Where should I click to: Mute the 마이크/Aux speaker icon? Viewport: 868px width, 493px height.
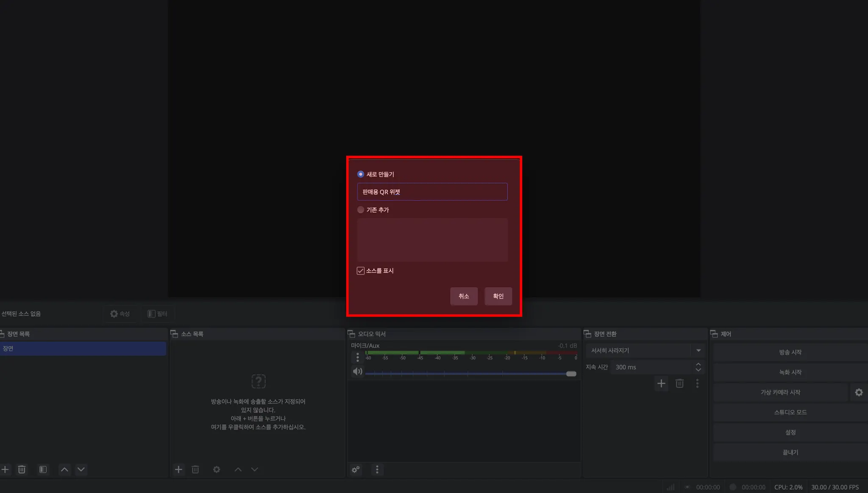point(357,371)
